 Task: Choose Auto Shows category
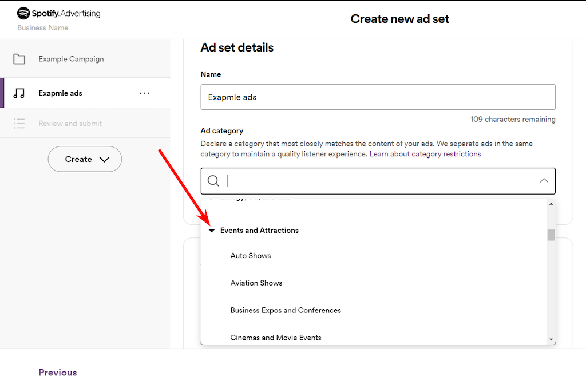coord(251,256)
